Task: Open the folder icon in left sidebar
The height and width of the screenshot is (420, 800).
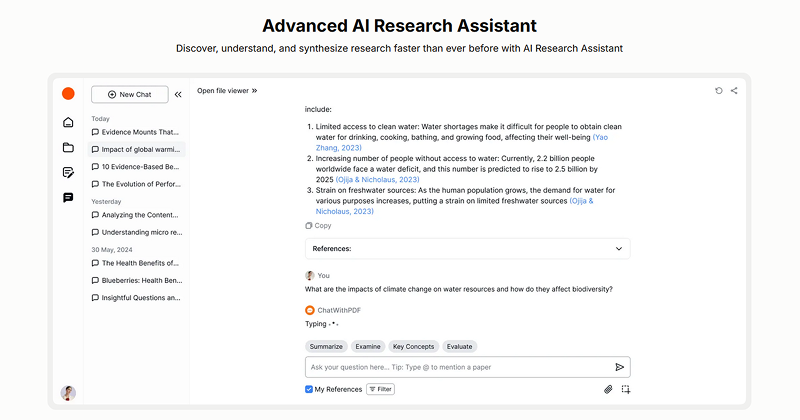Action: pyautogui.click(x=68, y=147)
